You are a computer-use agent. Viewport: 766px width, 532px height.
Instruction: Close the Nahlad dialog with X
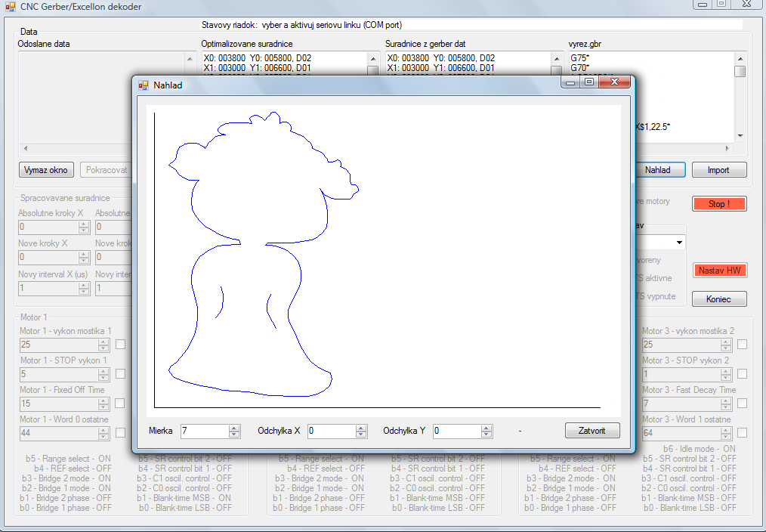pyautogui.click(x=616, y=82)
